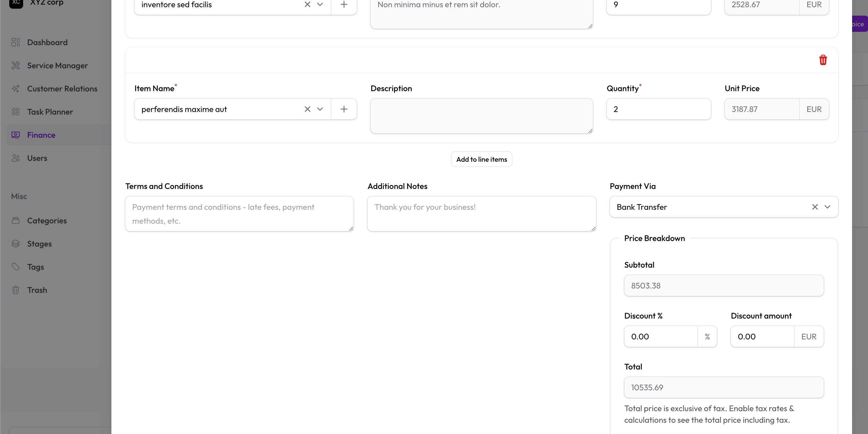
Task: Open the Categories folder icon
Action: click(x=16, y=221)
